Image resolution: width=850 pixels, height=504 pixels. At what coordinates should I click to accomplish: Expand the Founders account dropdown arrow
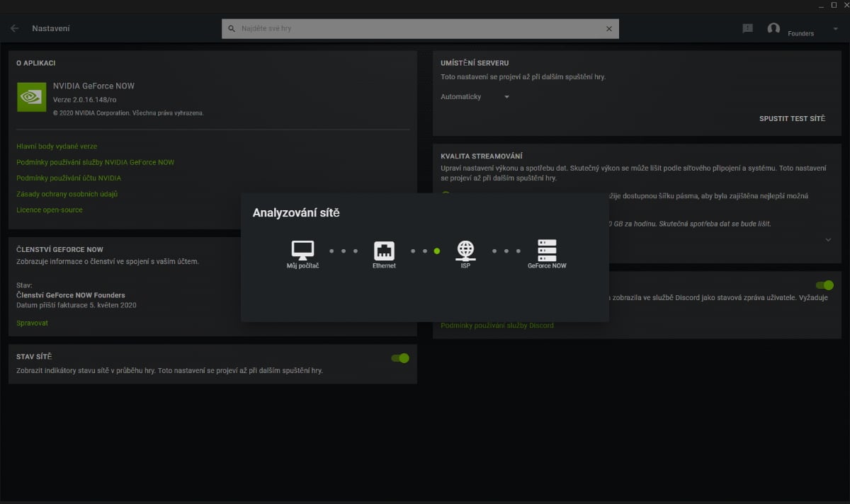click(836, 28)
